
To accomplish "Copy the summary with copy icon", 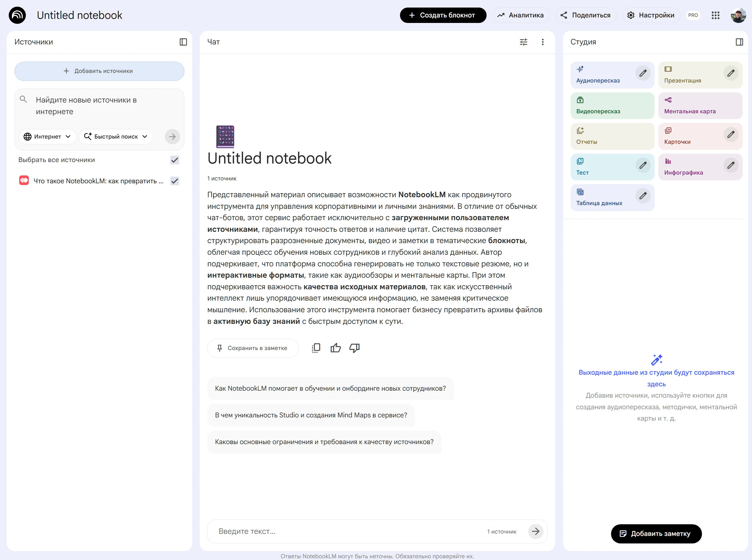I will tap(316, 348).
